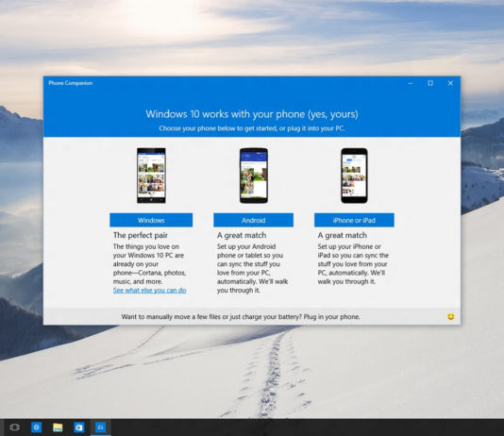The image size is (504, 436).
Task: Minimize the Phone Companion window
Action: [x=411, y=83]
